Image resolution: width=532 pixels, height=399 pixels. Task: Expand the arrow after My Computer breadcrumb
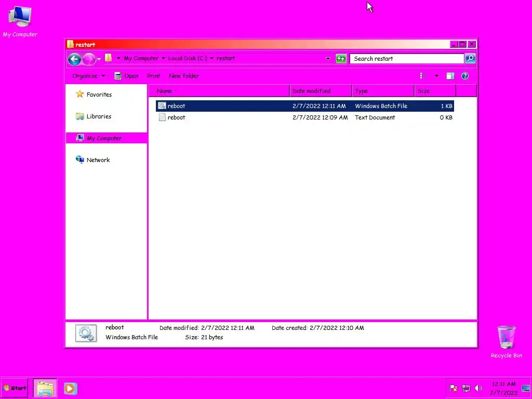(163, 58)
